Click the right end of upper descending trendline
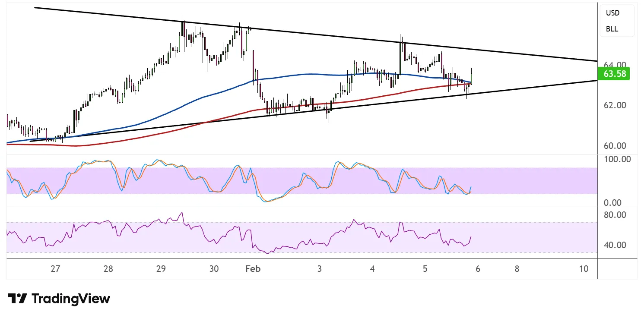This screenshot has width=644, height=318. (x=596, y=61)
